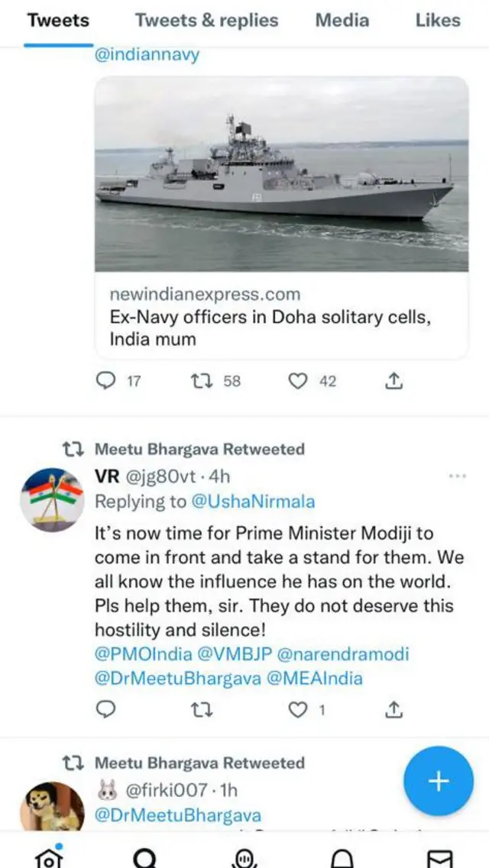Screen dimensions: 489x868
Task: Open the navy ship article image
Action: (281, 174)
